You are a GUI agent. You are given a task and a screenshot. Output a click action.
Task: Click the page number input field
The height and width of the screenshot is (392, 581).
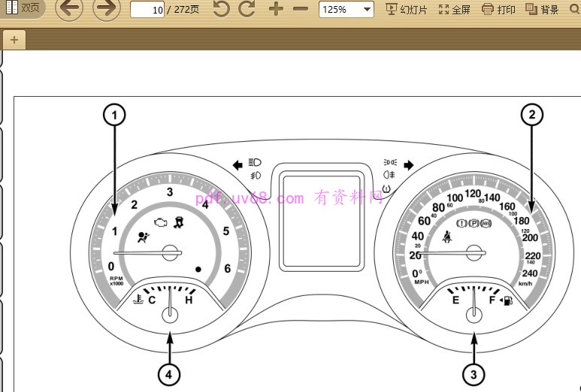[148, 10]
